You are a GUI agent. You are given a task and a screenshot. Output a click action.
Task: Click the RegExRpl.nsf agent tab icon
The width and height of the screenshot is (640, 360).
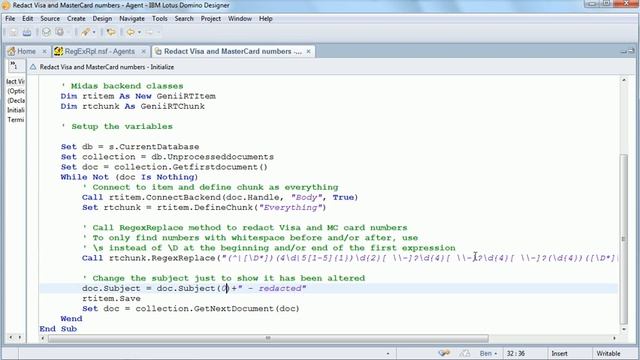(58, 51)
